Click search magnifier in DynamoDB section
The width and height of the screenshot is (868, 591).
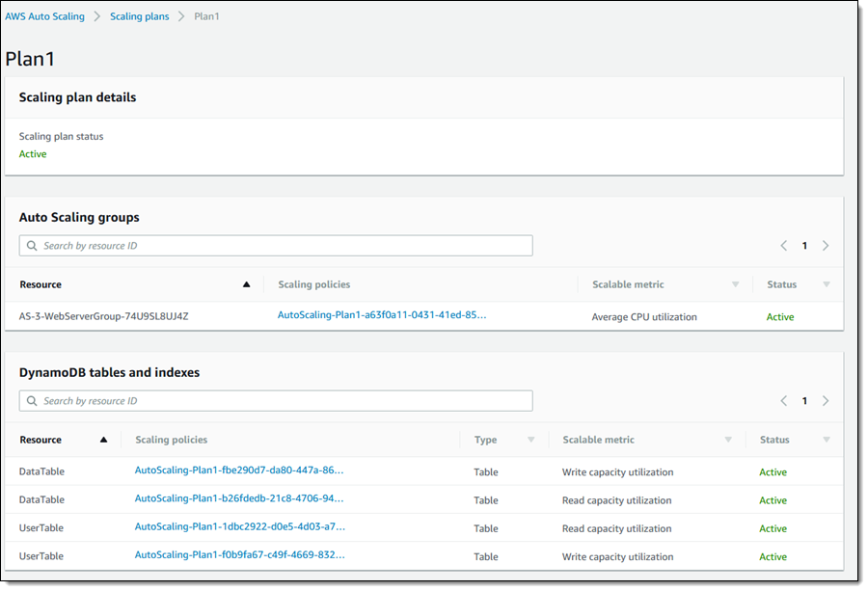[x=32, y=401]
